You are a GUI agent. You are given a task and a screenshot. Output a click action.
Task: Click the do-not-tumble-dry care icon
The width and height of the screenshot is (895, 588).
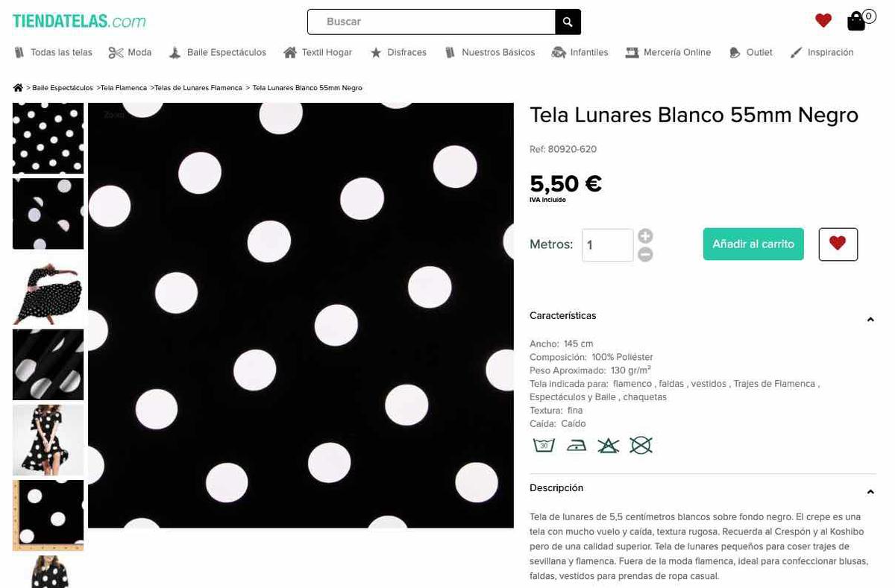coord(641,445)
